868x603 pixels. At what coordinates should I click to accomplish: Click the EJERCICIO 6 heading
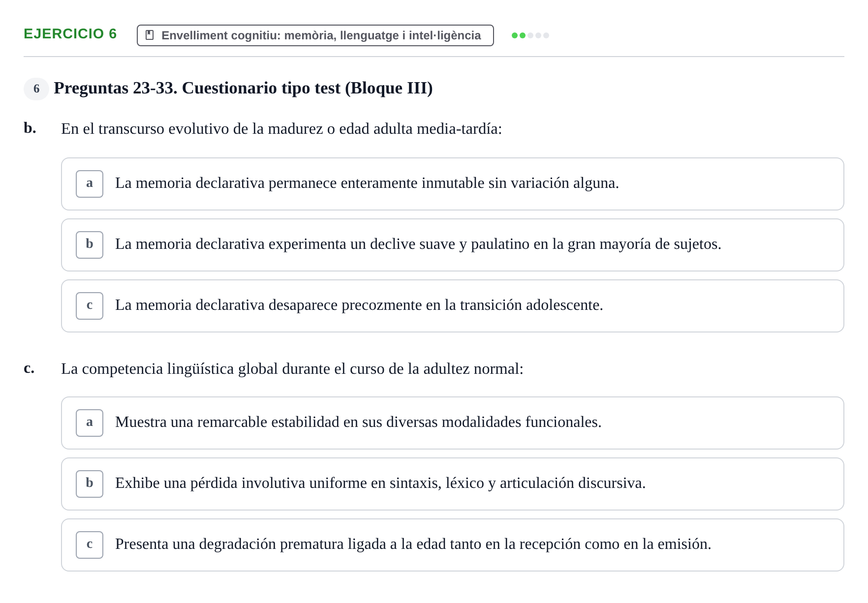(70, 34)
